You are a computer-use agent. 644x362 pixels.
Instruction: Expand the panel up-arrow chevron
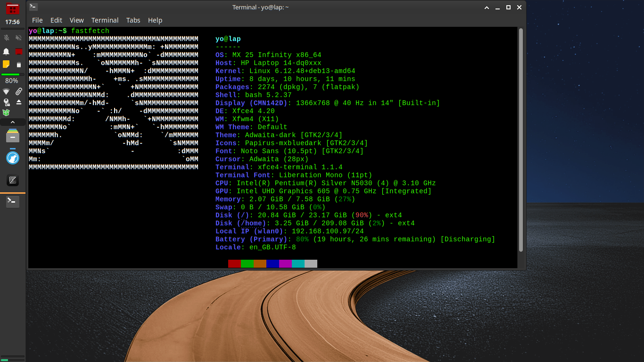13,122
